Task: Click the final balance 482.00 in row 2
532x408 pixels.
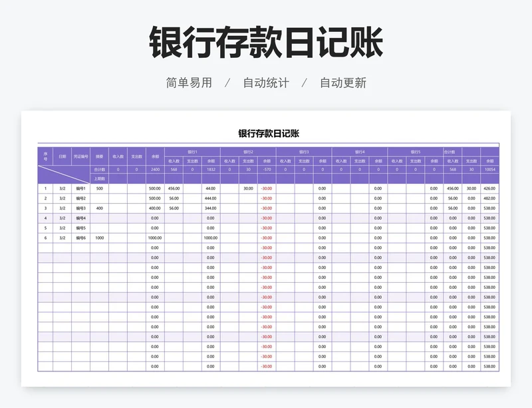Action: (x=489, y=198)
